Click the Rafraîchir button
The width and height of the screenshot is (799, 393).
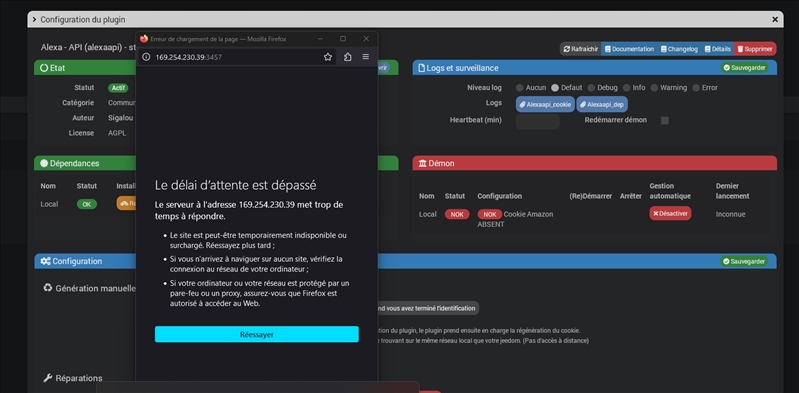click(580, 49)
